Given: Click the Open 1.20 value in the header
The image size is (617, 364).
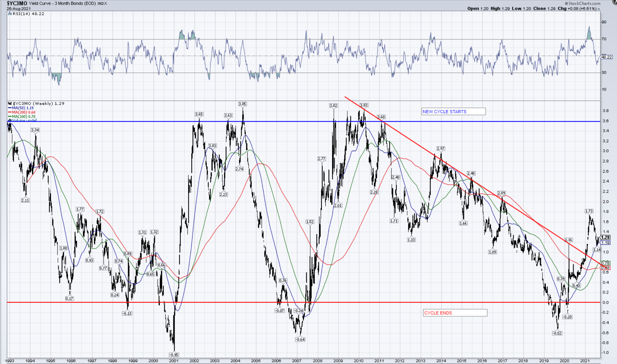Looking at the screenshot, I should [x=478, y=8].
